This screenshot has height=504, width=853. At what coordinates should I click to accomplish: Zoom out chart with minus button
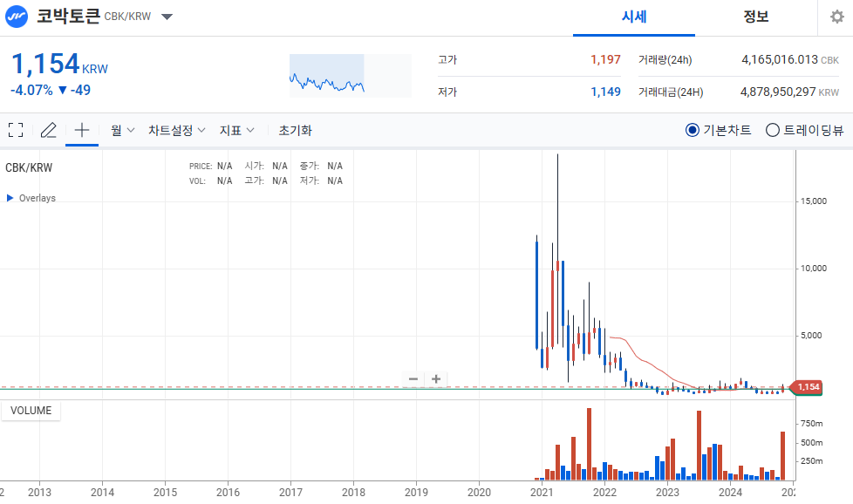point(413,379)
